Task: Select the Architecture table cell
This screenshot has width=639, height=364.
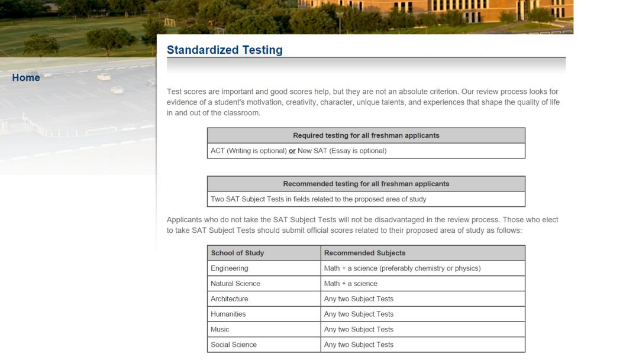Action: 264,299
